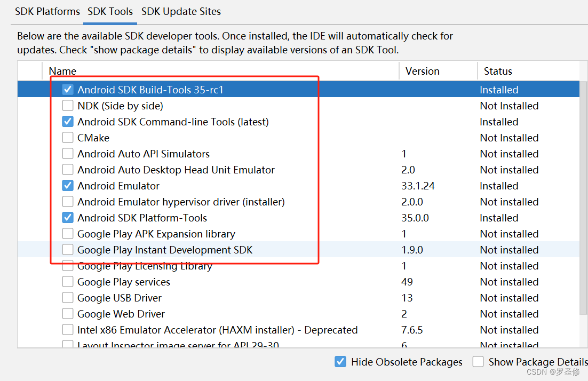The image size is (588, 381).
Task: Select 'Google Play APK Expansion library' text
Action: pyautogui.click(x=156, y=234)
